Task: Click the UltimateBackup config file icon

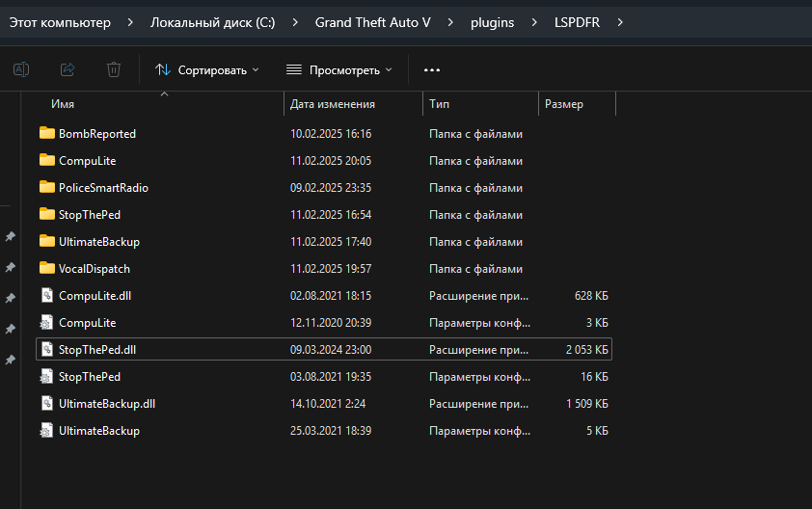Action: 46,430
